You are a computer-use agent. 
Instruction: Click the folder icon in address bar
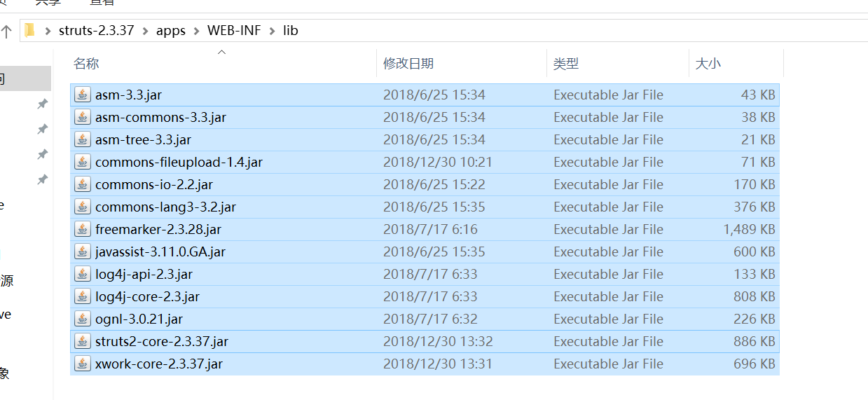29,30
